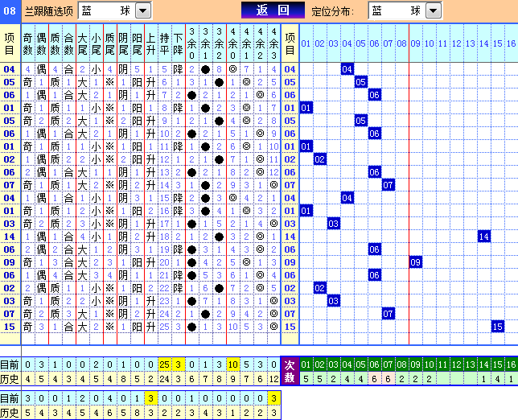Select the 质尾 column header
Viewport: 518px width, 420px height.
(x=109, y=43)
